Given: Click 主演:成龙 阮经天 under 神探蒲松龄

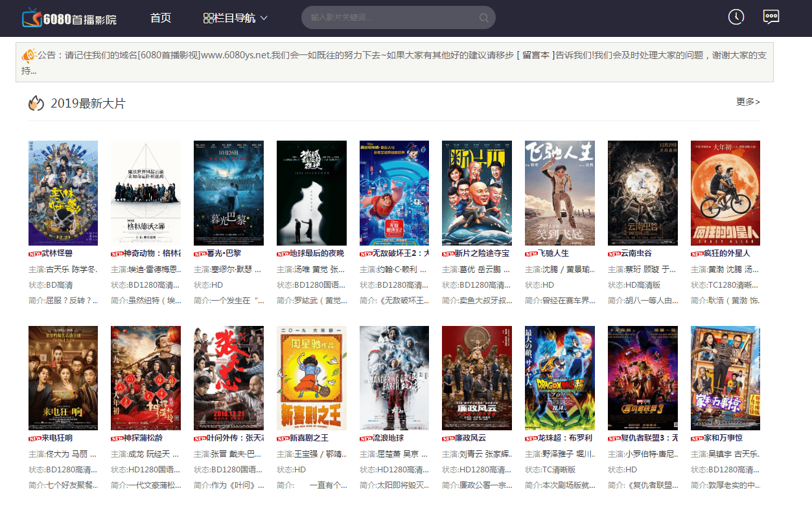Looking at the screenshot, I should (x=146, y=454).
